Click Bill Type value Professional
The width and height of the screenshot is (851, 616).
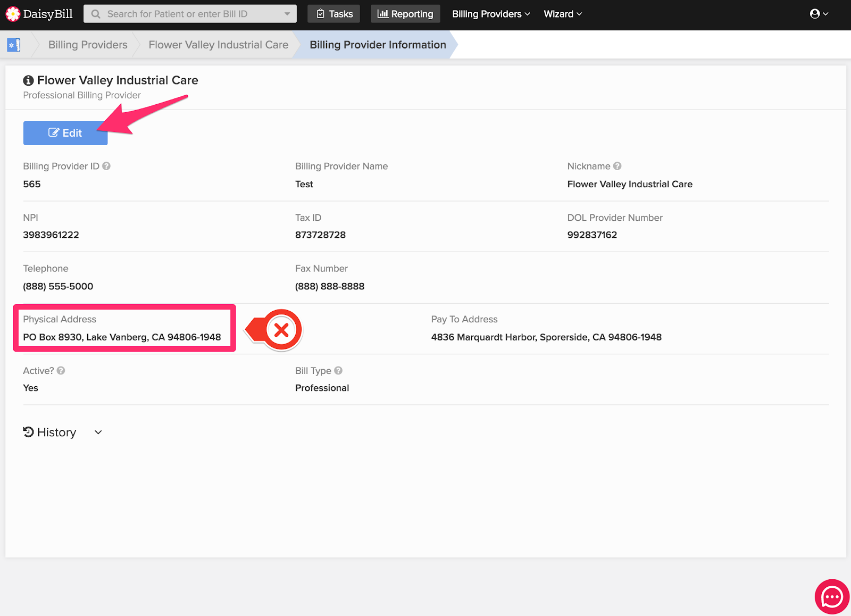click(322, 388)
